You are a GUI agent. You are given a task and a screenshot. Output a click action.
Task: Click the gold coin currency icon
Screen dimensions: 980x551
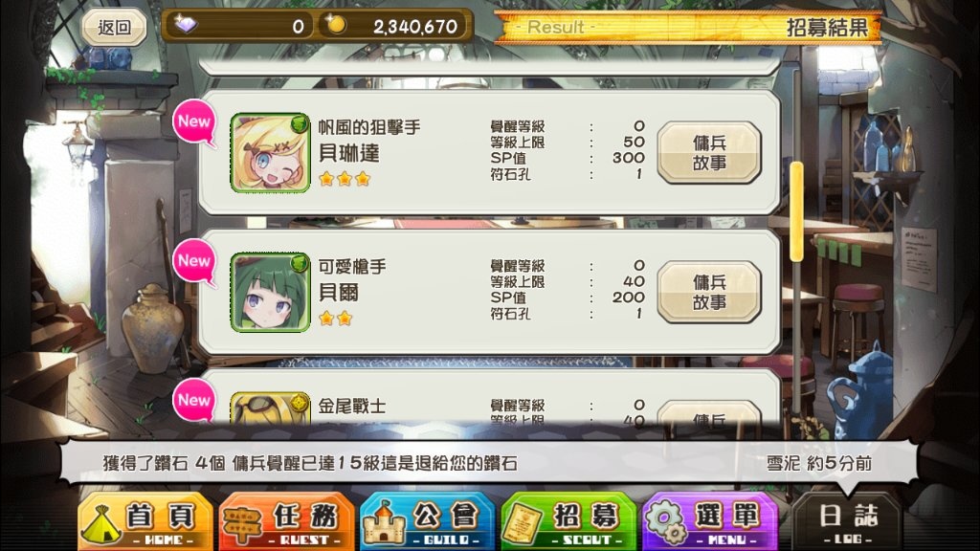pyautogui.click(x=336, y=25)
